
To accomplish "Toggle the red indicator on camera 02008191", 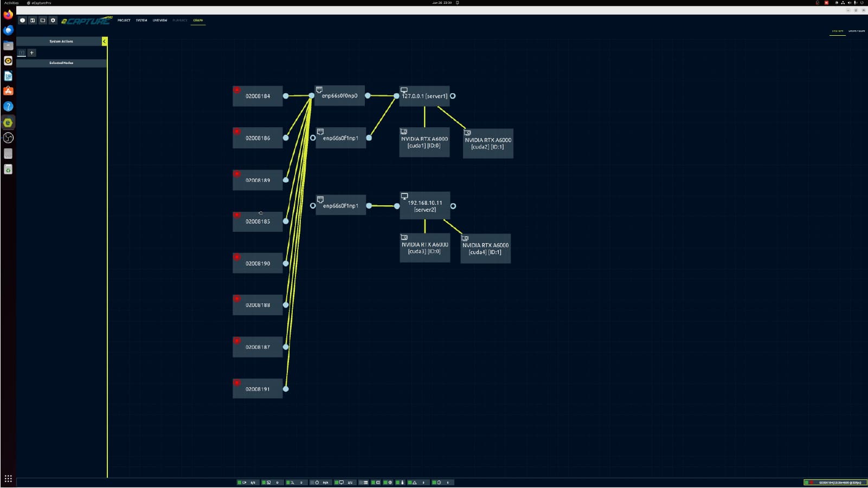I will click(x=237, y=382).
